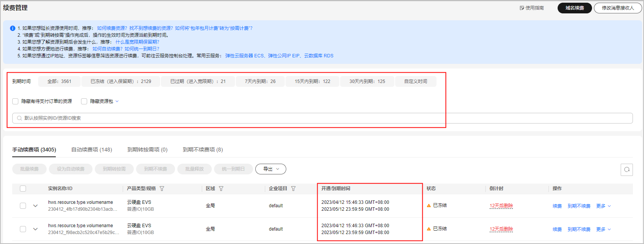644x244 pixels.
Task: Click the blue info icon in the notice banner
Action: coord(13,28)
